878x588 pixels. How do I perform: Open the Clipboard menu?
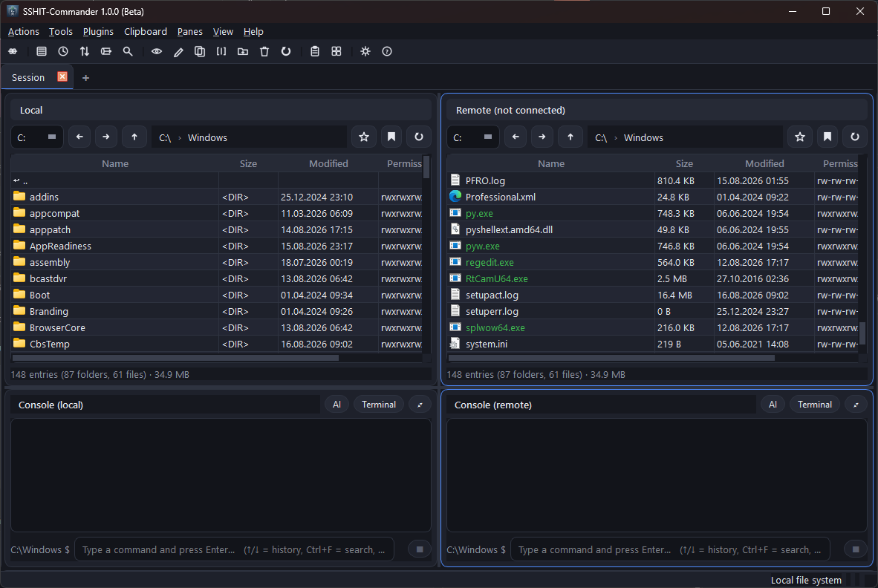click(146, 32)
